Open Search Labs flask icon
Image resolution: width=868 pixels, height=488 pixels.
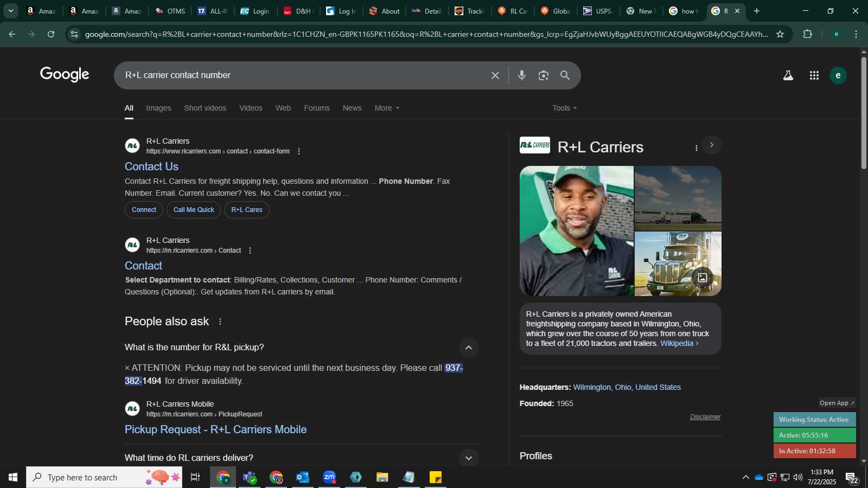coord(788,75)
